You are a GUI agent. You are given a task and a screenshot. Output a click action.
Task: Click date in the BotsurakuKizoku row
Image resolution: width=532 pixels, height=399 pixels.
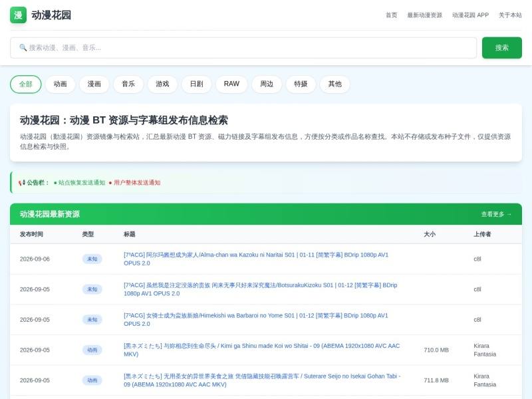click(x=35, y=289)
